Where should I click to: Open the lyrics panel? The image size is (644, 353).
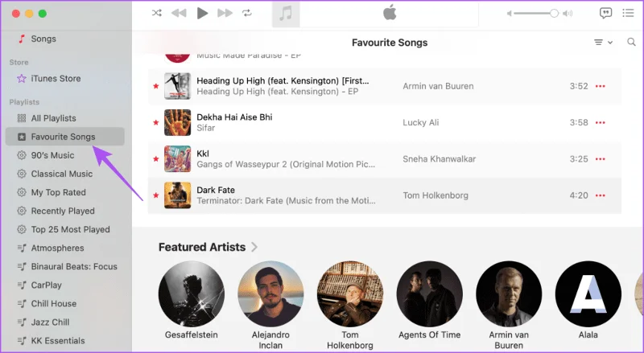pyautogui.click(x=605, y=13)
